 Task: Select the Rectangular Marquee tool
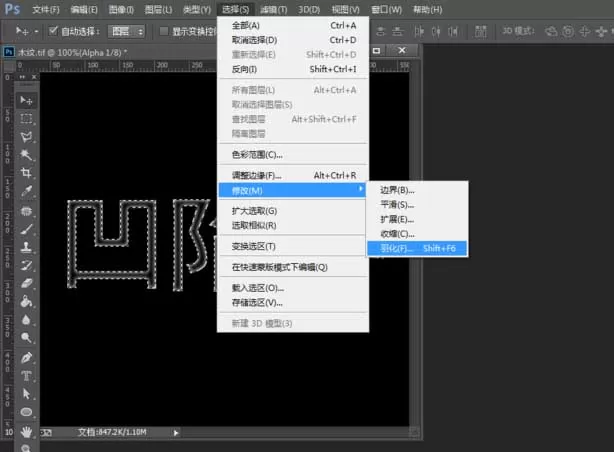[26, 118]
